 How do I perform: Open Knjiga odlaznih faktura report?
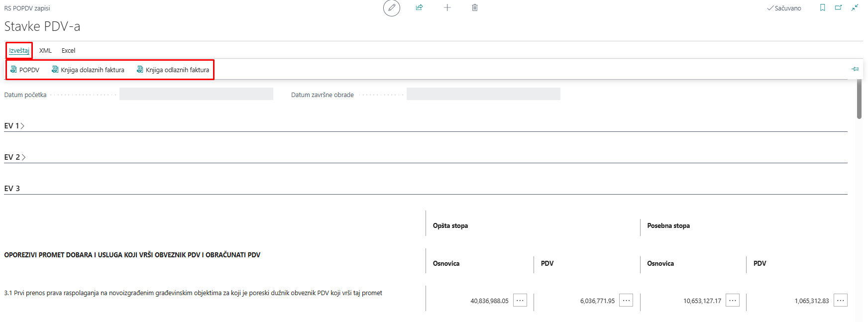[173, 70]
